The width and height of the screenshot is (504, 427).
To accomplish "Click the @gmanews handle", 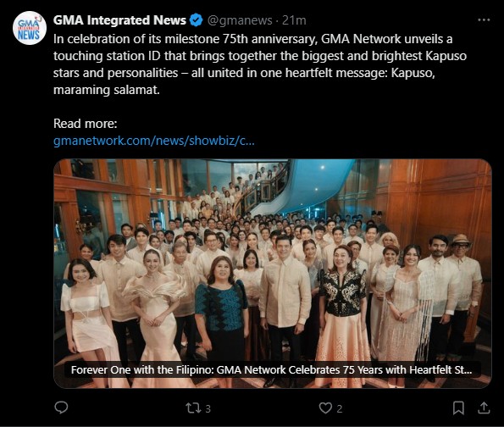I will coord(240,20).
